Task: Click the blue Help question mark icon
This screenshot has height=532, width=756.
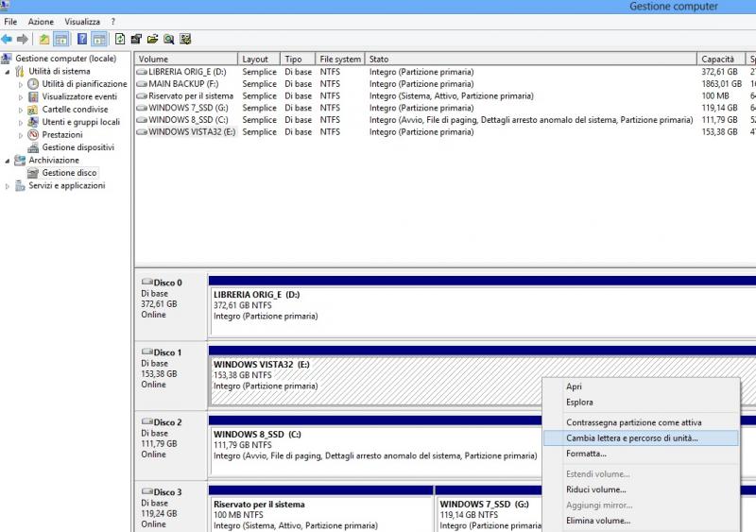Action: click(82, 39)
